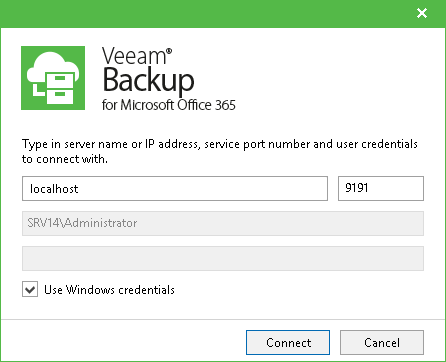
Task: Click the empty disabled password field
Action: coord(223,258)
